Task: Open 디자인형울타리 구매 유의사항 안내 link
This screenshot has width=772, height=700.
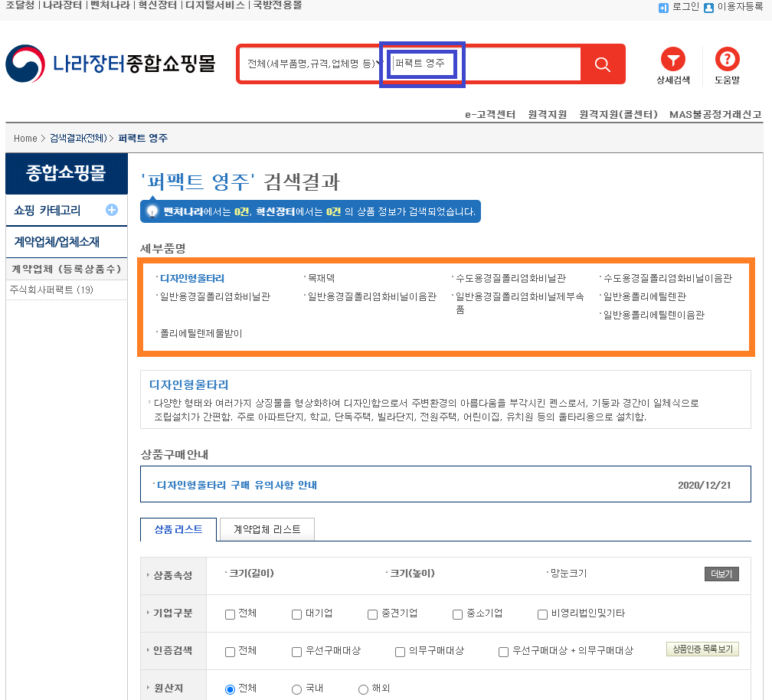Action: [237, 485]
